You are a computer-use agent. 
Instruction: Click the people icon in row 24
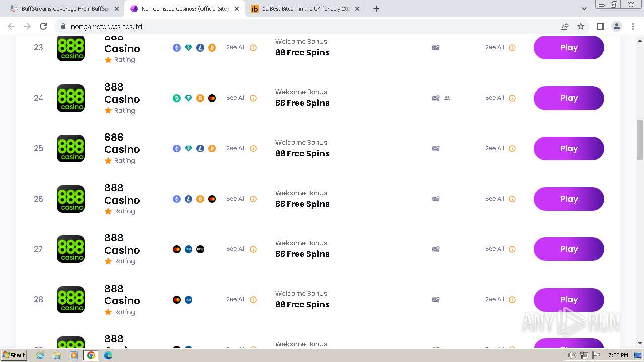click(447, 98)
